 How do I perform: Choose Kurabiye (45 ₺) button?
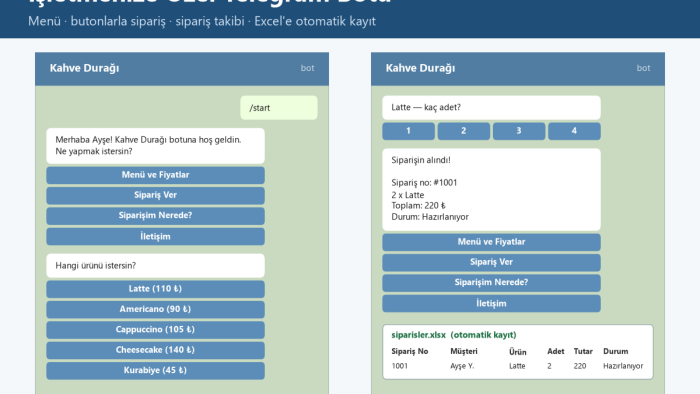155,370
